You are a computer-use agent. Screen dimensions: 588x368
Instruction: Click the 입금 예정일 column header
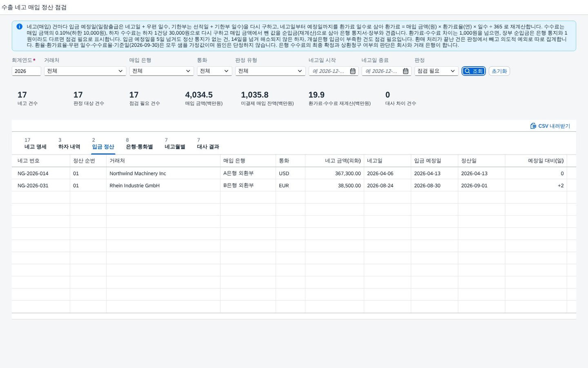click(x=434, y=161)
